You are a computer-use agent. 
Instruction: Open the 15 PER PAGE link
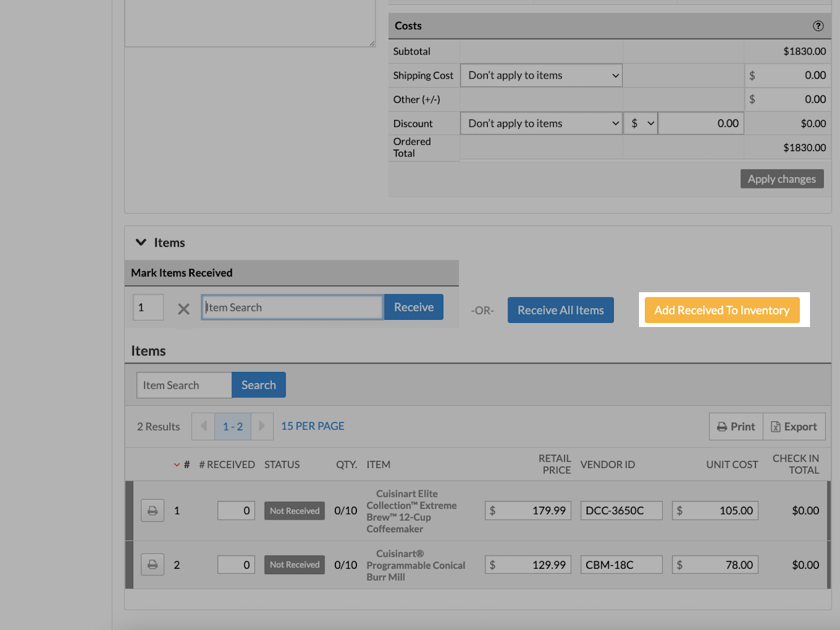(313, 426)
